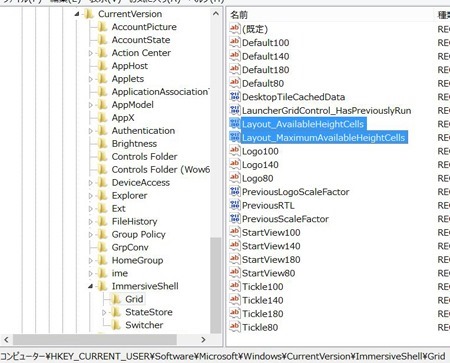Screen dimensions: 450x363
Task: Click the LauncherGridControl_HasPreviouslyRun value icon
Action: [235, 110]
